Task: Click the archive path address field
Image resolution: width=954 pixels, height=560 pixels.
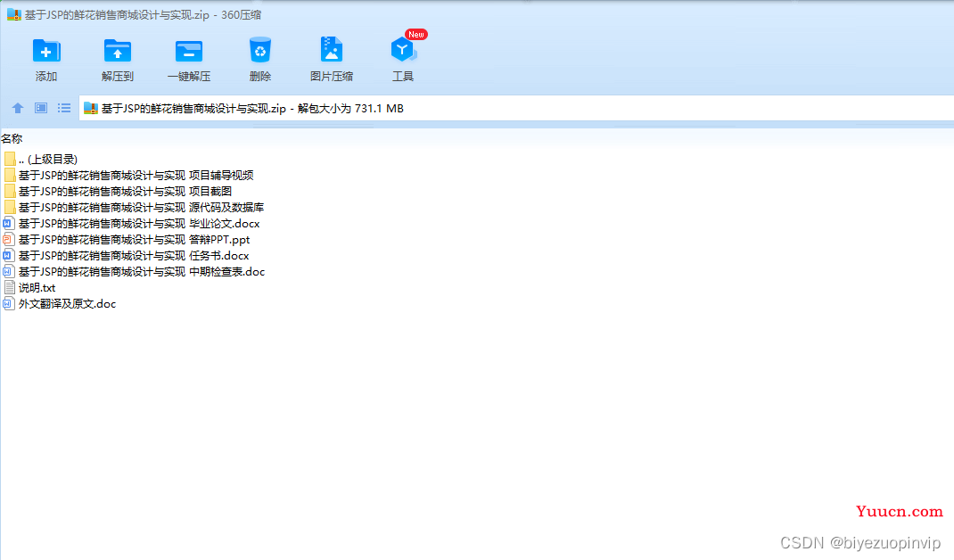Action: point(516,109)
